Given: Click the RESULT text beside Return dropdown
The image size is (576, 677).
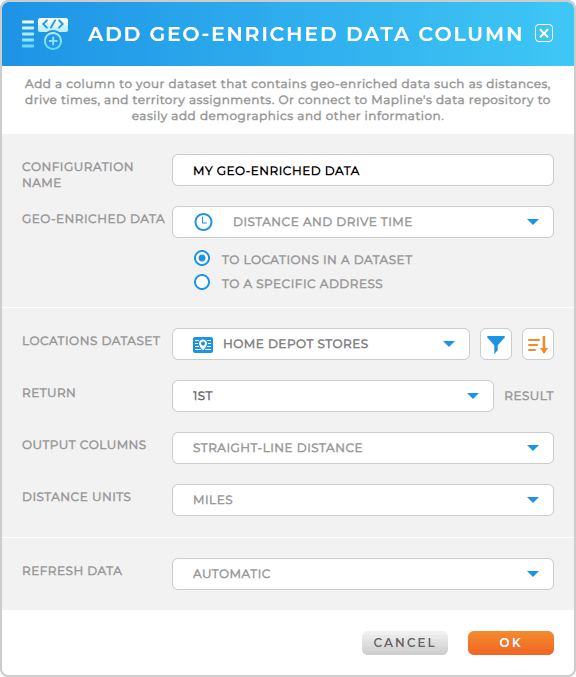Looking at the screenshot, I should pos(529,396).
